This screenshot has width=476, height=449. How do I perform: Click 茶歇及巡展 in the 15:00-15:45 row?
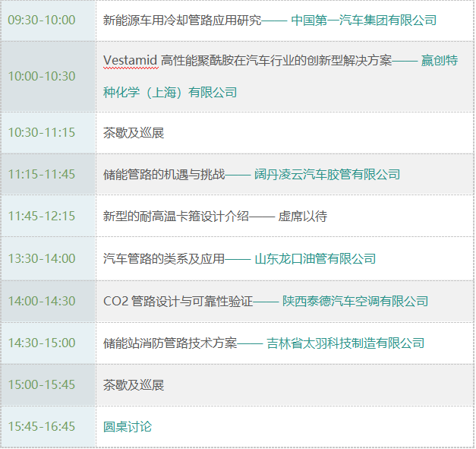tap(134, 385)
